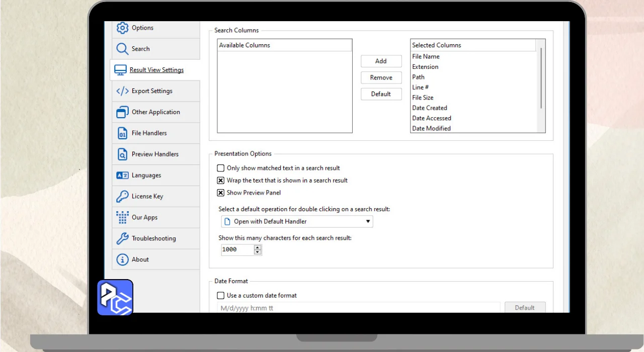Enable use a custom date format
This screenshot has width=644, height=352.
(x=220, y=296)
